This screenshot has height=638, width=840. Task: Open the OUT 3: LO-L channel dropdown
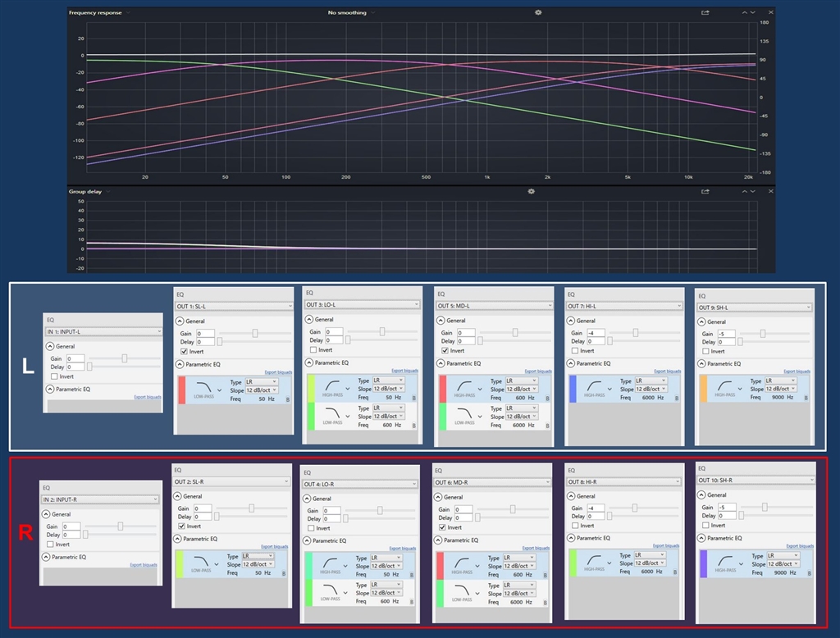coord(363,305)
